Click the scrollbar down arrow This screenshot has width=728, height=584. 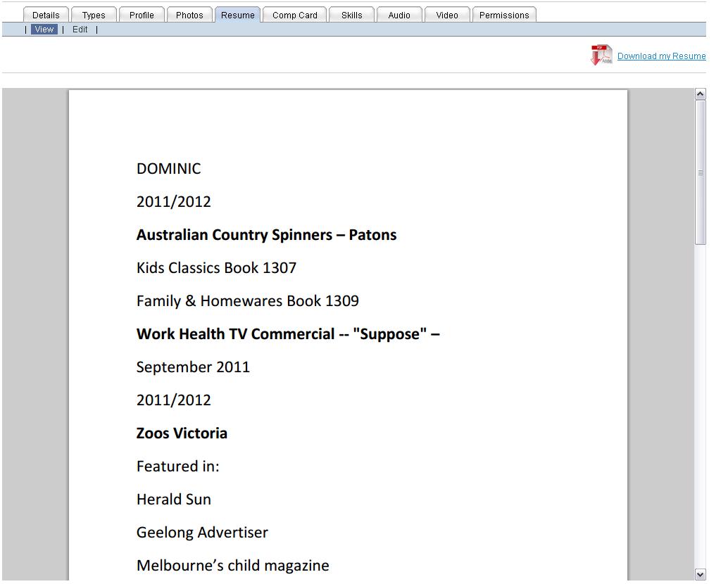(700, 574)
